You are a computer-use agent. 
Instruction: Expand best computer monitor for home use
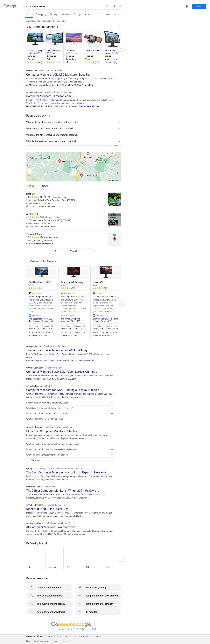click(x=74, y=122)
